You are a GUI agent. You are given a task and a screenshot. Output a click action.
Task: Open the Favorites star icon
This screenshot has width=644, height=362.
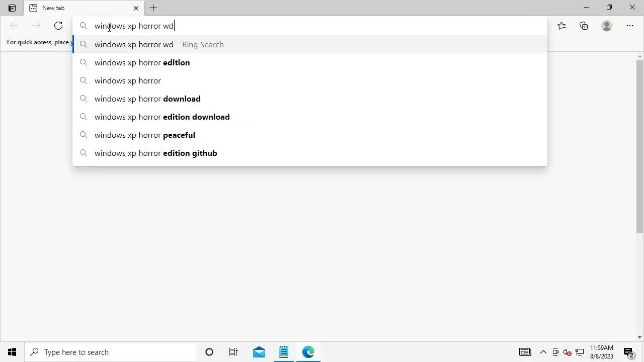pyautogui.click(x=561, y=26)
